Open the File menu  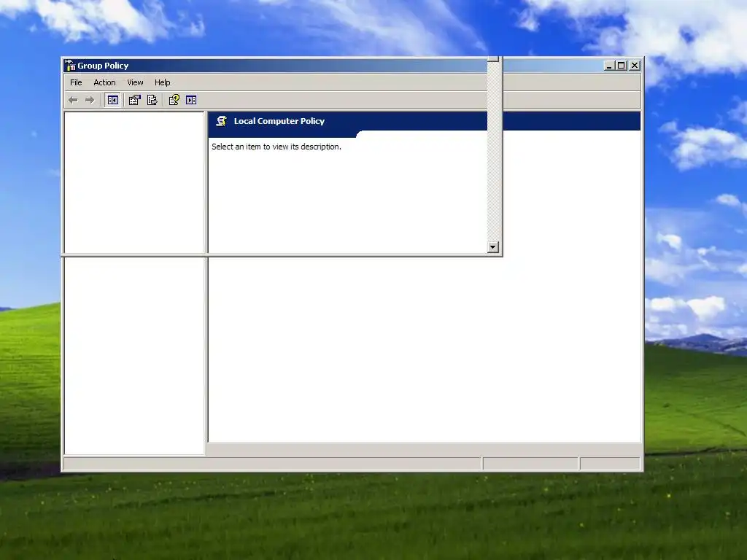(76, 82)
